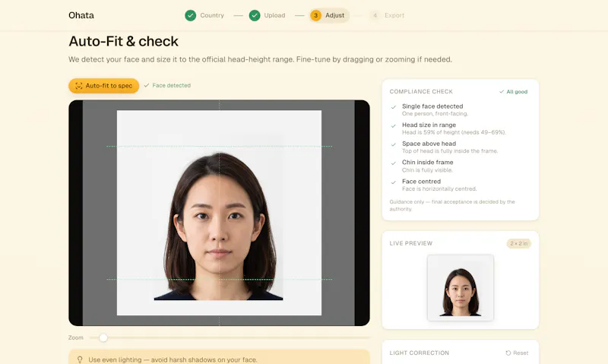
Task: Click the 2 × 2 in size badge
Action: pos(519,243)
